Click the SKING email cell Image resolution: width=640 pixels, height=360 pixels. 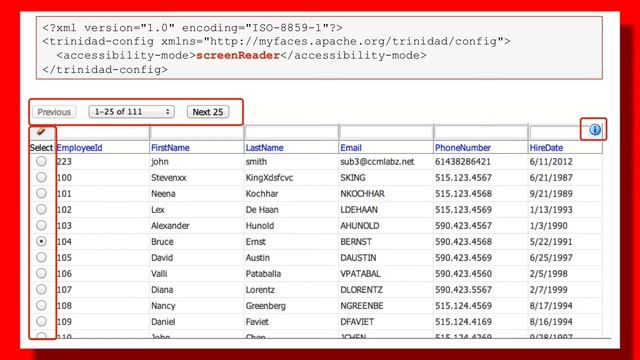pyautogui.click(x=353, y=178)
